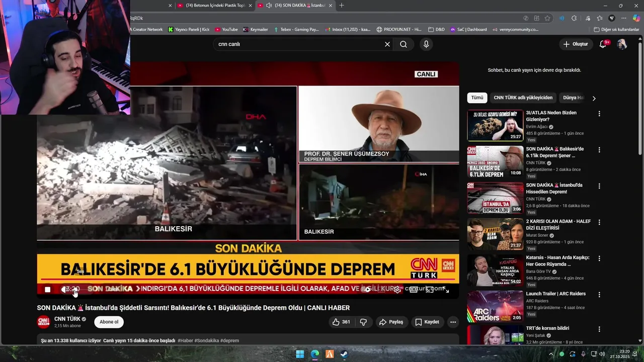Select 'CNN TÜRK adlı yükleyiciden' filter chip

point(523,98)
